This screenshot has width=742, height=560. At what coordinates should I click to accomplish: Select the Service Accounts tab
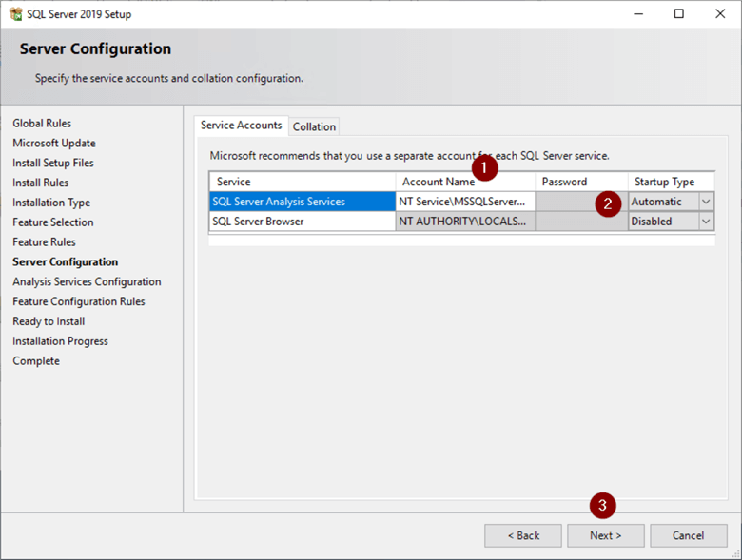(241, 126)
